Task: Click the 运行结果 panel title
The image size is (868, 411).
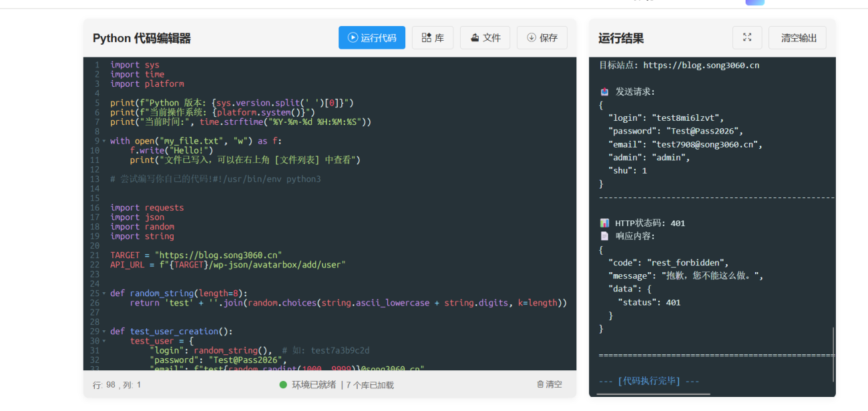Action: [x=621, y=38]
